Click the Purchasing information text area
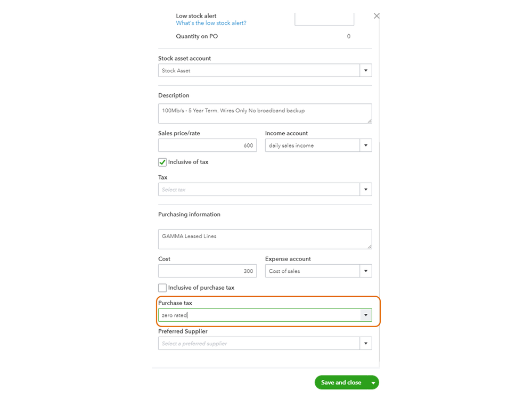The width and height of the screenshot is (532, 399). point(265,239)
